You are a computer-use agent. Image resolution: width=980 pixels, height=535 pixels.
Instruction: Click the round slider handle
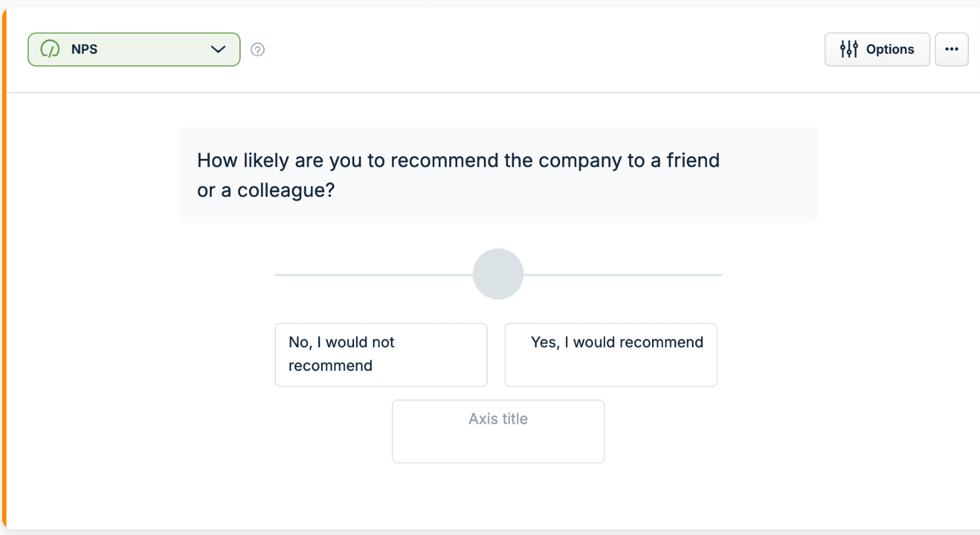(498, 274)
